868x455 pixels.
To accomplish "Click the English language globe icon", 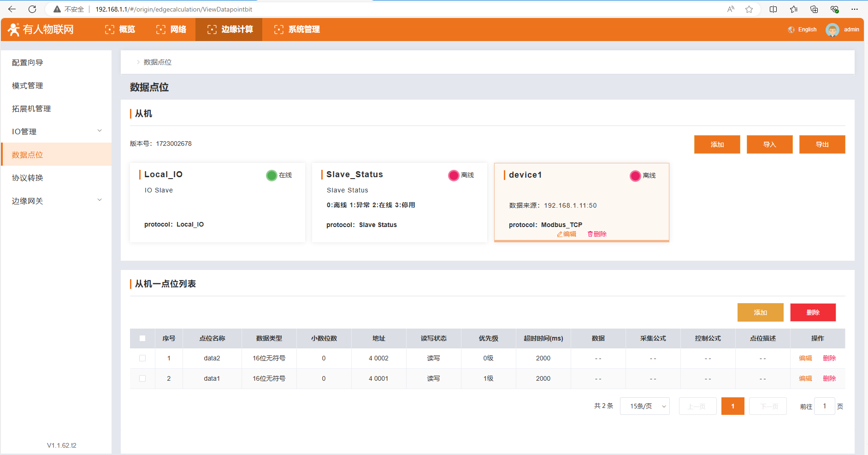I will [791, 30].
